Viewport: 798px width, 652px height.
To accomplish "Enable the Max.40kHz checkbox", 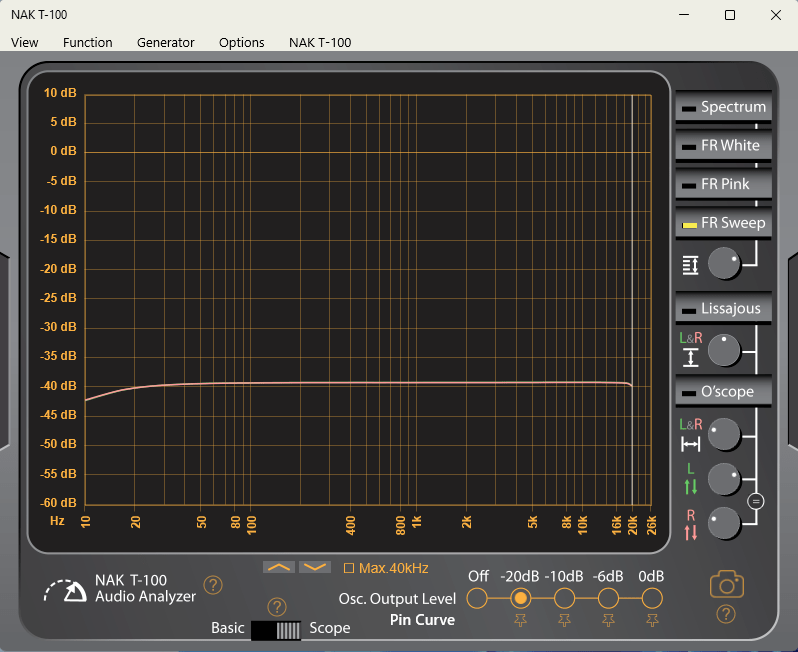I will tap(349, 568).
